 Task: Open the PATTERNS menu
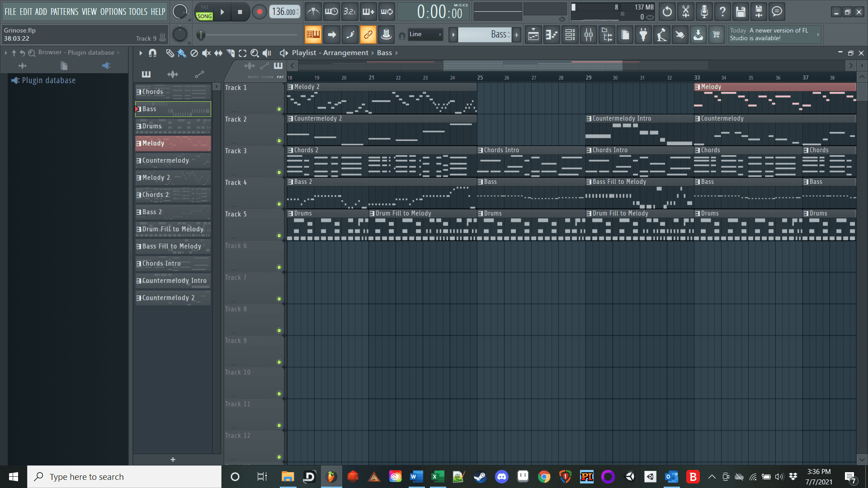(x=64, y=12)
